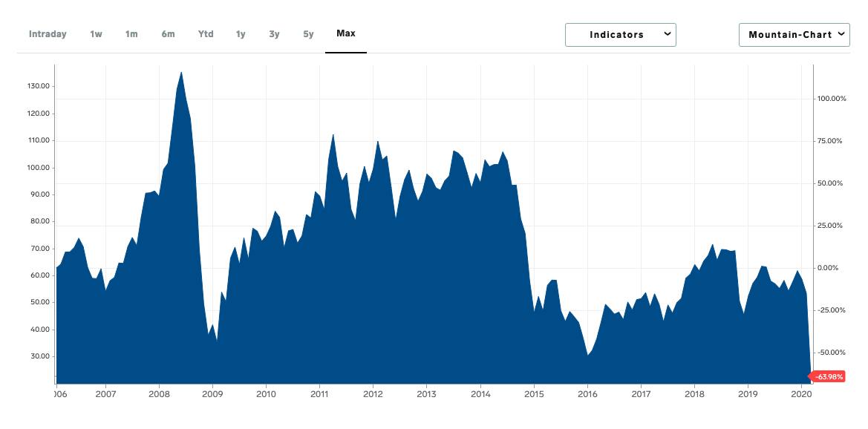Click the 2009 trough on the chart

pyautogui.click(x=217, y=339)
